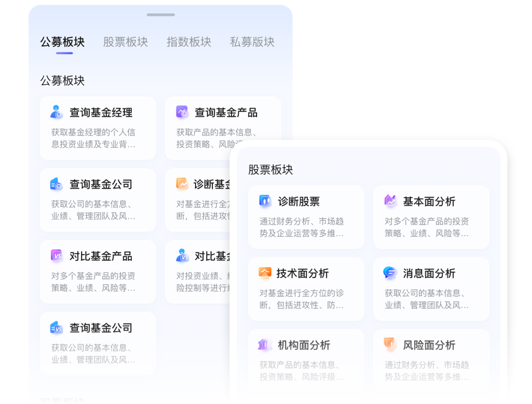
Task: Switch to the 私募版块 tab
Action: click(252, 42)
